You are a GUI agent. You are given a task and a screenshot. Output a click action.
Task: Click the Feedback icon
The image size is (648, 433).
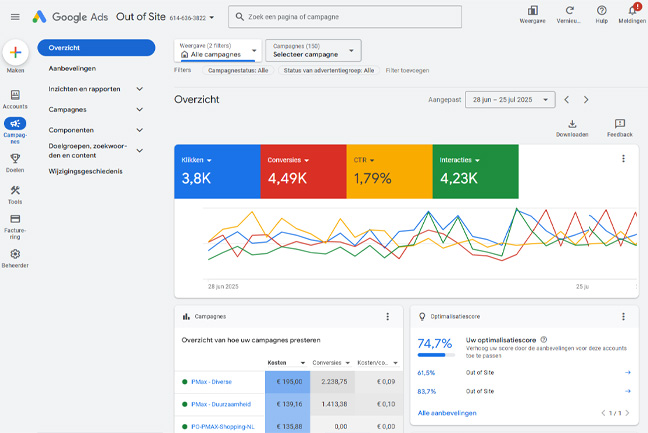click(620, 124)
